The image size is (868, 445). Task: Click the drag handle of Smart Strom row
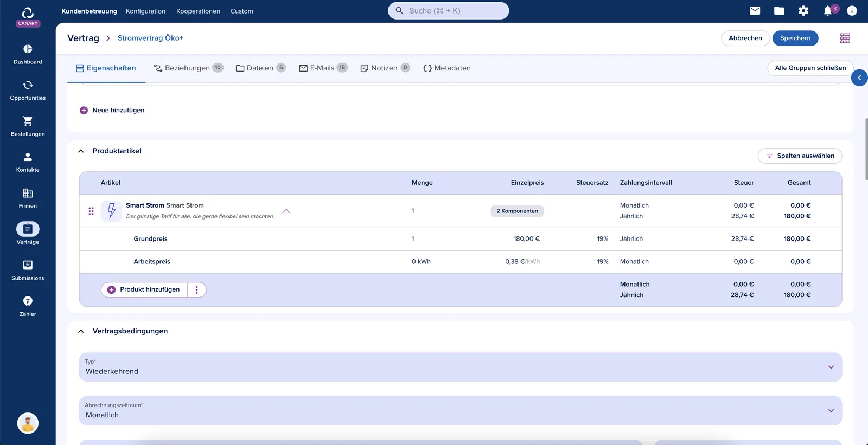tap(91, 211)
